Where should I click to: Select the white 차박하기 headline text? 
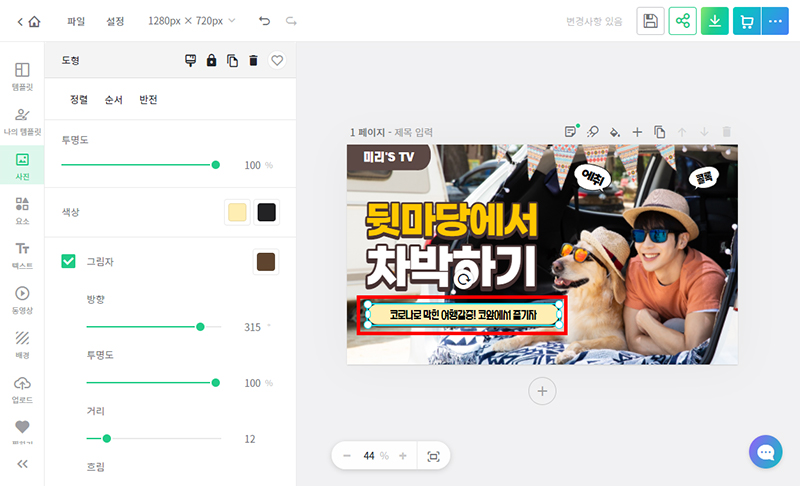(x=452, y=267)
